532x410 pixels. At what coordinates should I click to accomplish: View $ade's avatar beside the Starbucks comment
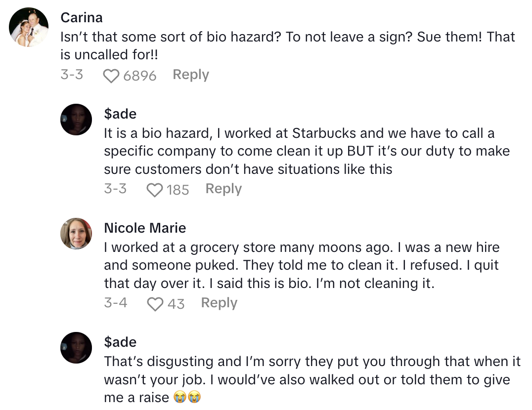(76, 120)
